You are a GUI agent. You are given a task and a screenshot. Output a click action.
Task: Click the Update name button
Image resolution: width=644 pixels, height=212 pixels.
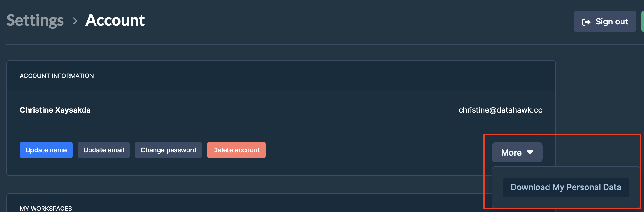(46, 150)
